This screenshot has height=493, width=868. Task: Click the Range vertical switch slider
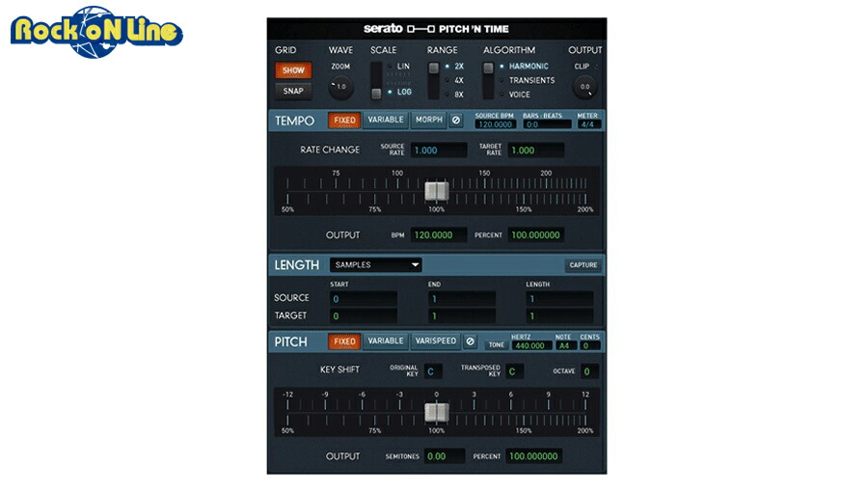[434, 81]
